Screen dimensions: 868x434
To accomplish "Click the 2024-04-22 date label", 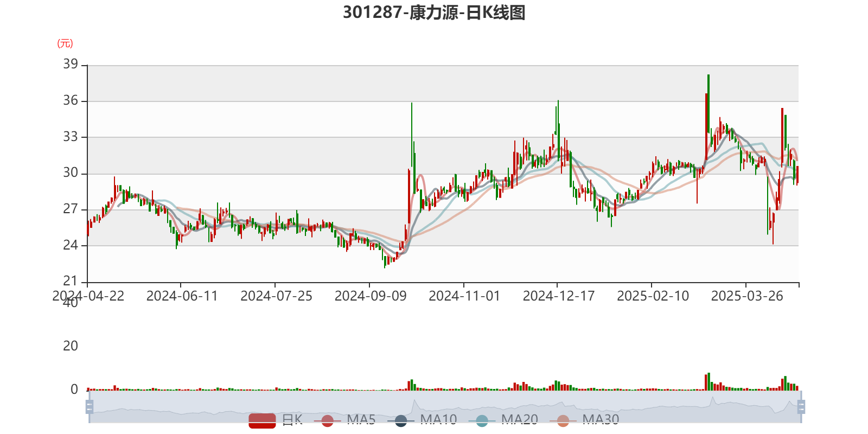I will [x=88, y=296].
